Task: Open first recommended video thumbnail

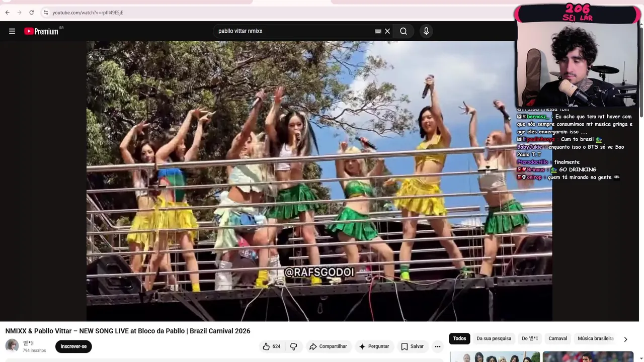Action: tap(495, 357)
